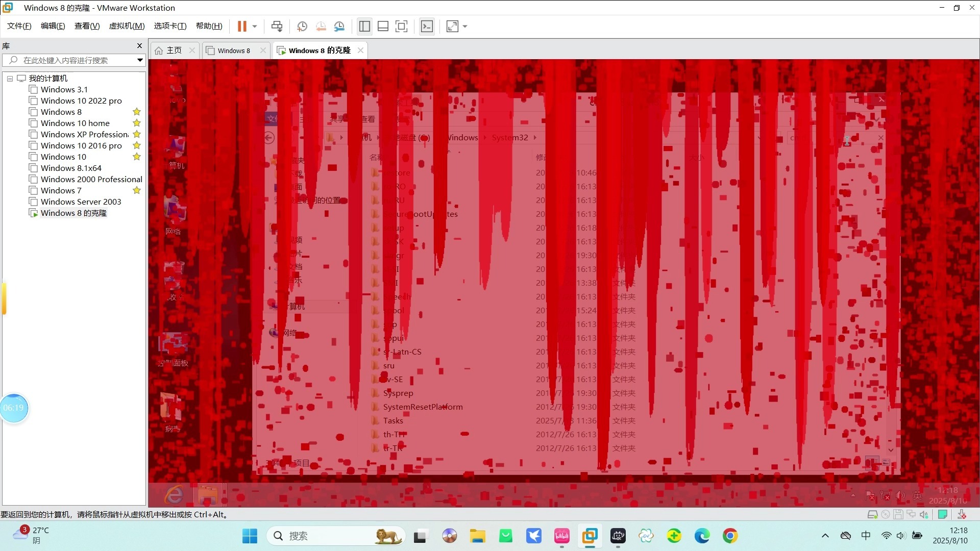Open the SystemResetPlatform folder in the guest

click(x=423, y=407)
